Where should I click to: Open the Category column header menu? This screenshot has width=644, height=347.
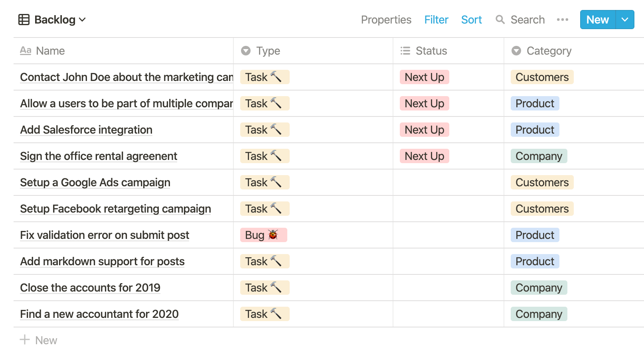pos(549,51)
